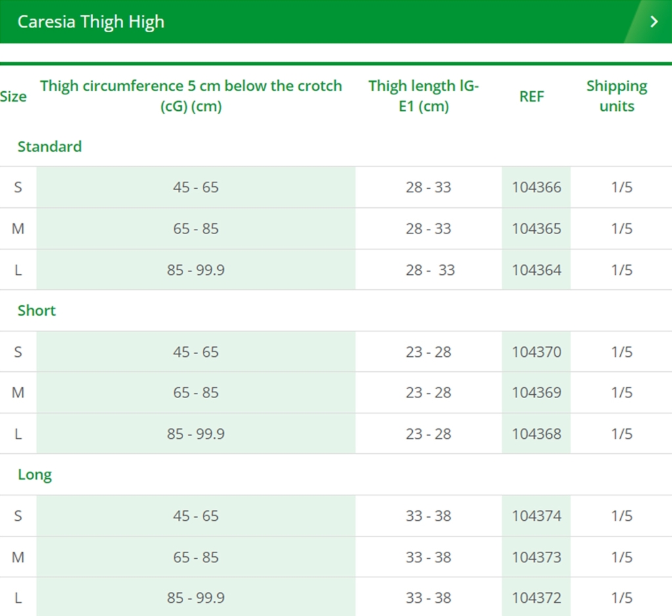This screenshot has width=672, height=616.
Task: Select REF number 104368
Action: click(x=537, y=434)
